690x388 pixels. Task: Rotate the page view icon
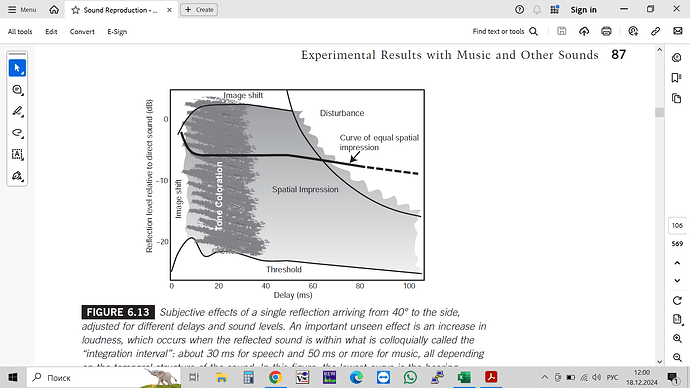(677, 300)
